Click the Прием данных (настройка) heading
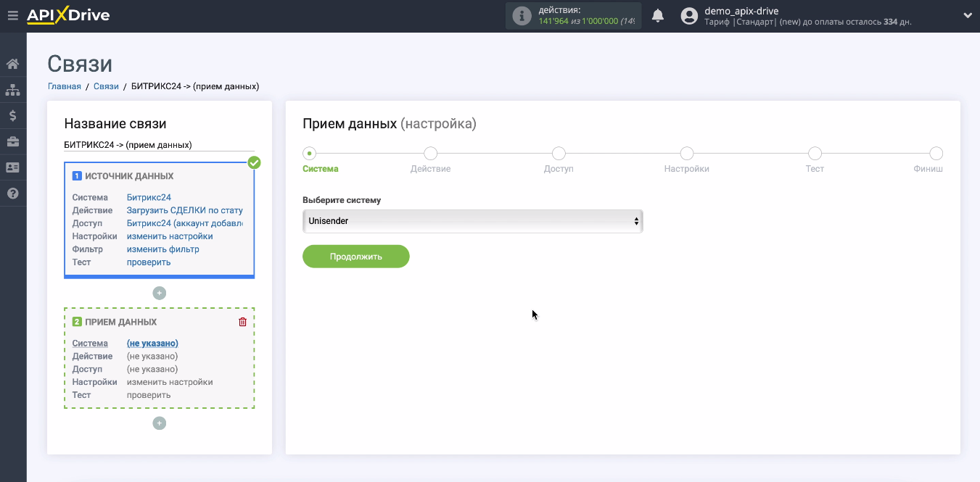The width and height of the screenshot is (980, 482). tap(390, 124)
